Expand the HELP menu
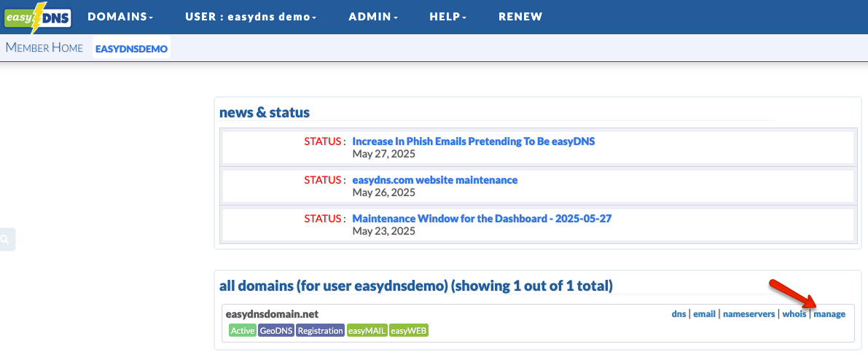The width and height of the screenshot is (868, 360). 447,17
